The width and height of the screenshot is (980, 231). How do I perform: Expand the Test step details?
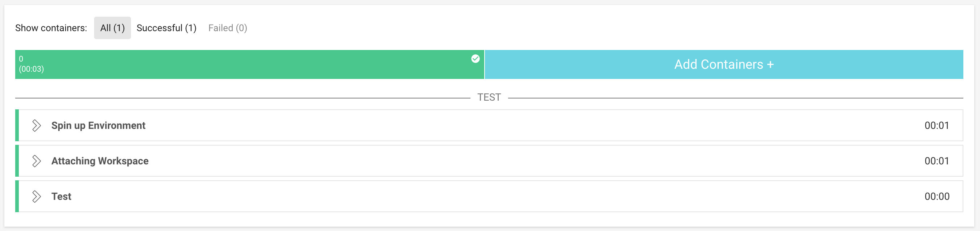37,196
